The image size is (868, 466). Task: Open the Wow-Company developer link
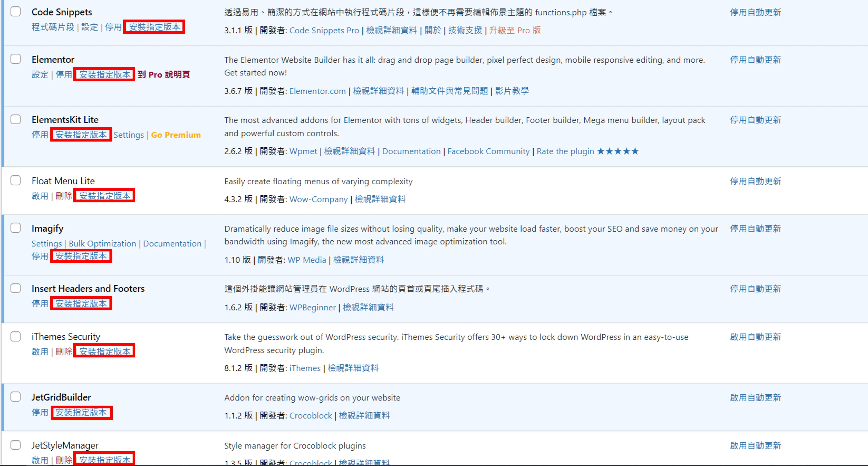point(318,199)
